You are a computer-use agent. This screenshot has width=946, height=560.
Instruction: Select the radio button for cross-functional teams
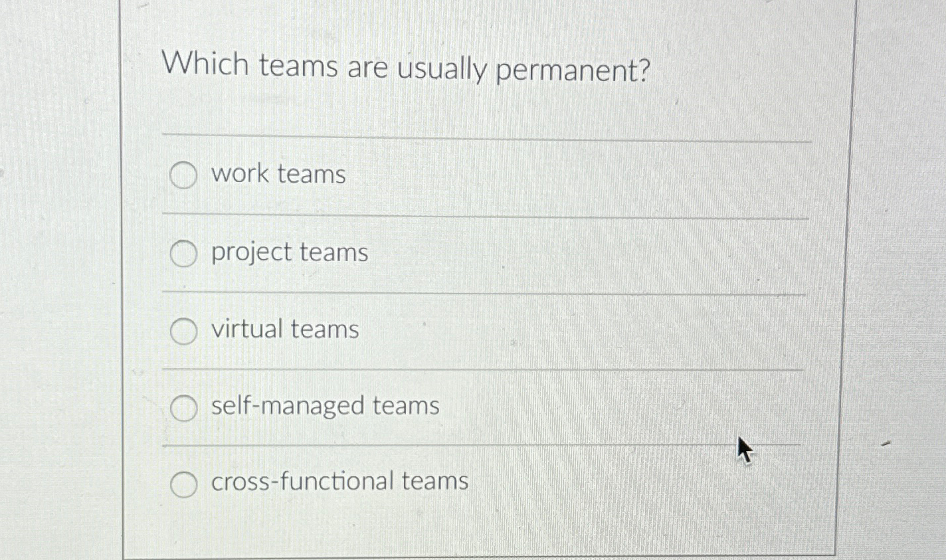tap(183, 485)
